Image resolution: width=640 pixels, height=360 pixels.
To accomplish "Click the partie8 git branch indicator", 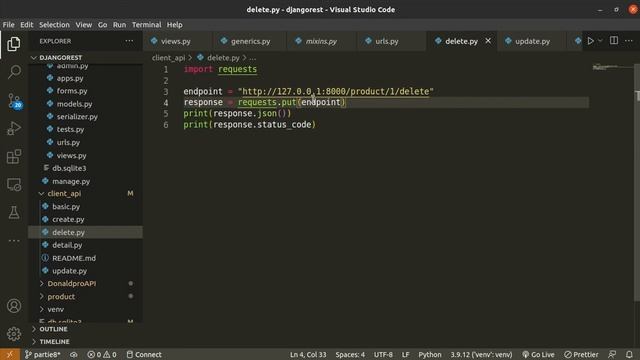I will [x=42, y=354].
